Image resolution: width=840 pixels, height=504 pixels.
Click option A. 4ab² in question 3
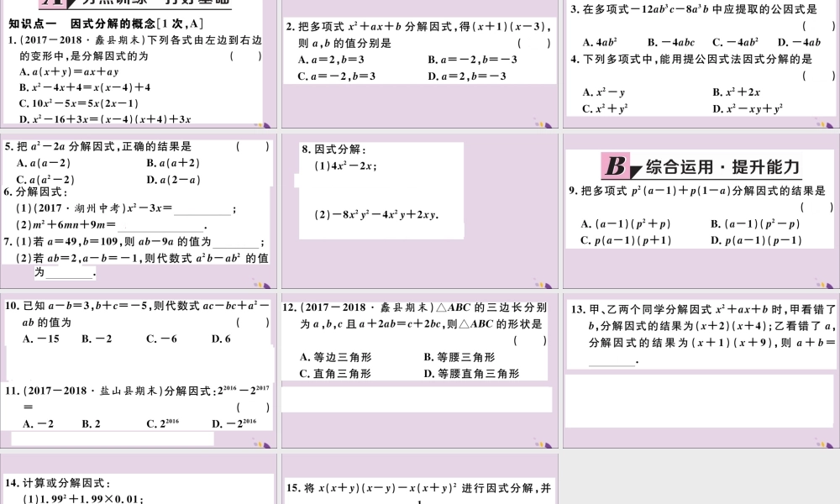(600, 42)
